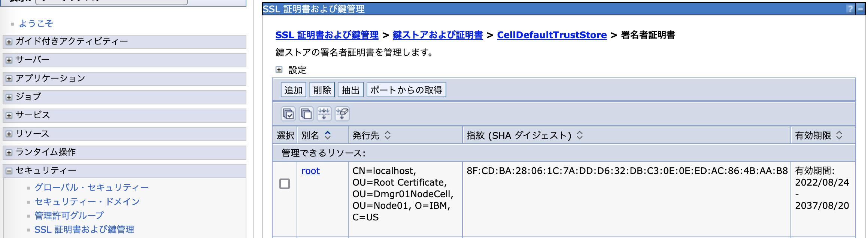Open SSL 証明書および鍵管理 in sidebar

click(x=84, y=229)
